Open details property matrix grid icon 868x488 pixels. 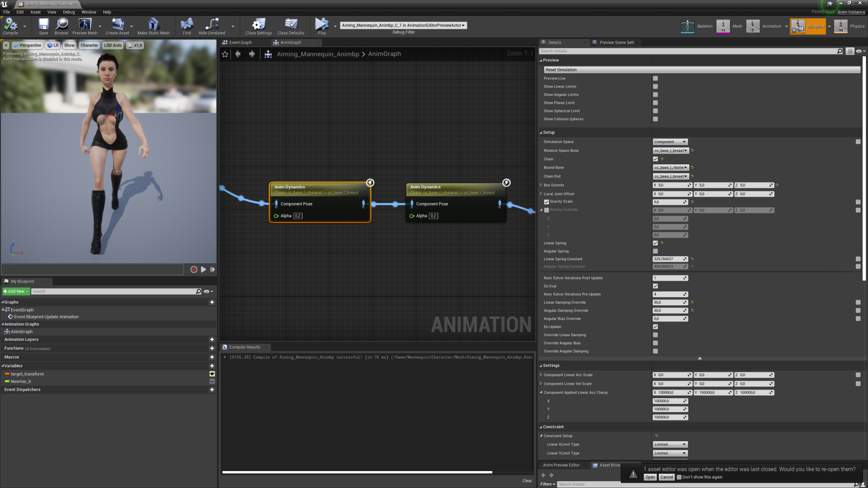click(x=850, y=51)
